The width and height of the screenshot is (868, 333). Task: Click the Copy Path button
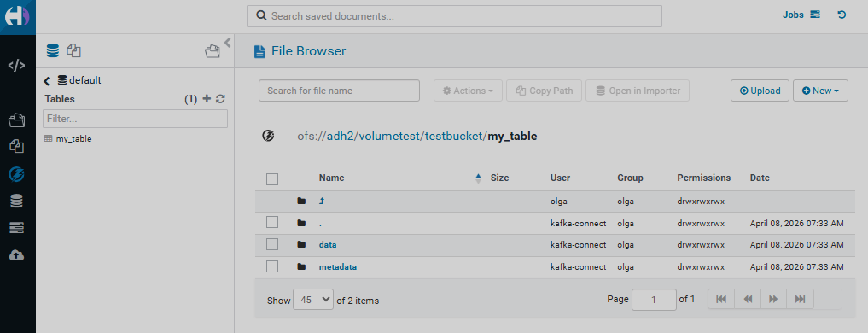[x=545, y=91]
